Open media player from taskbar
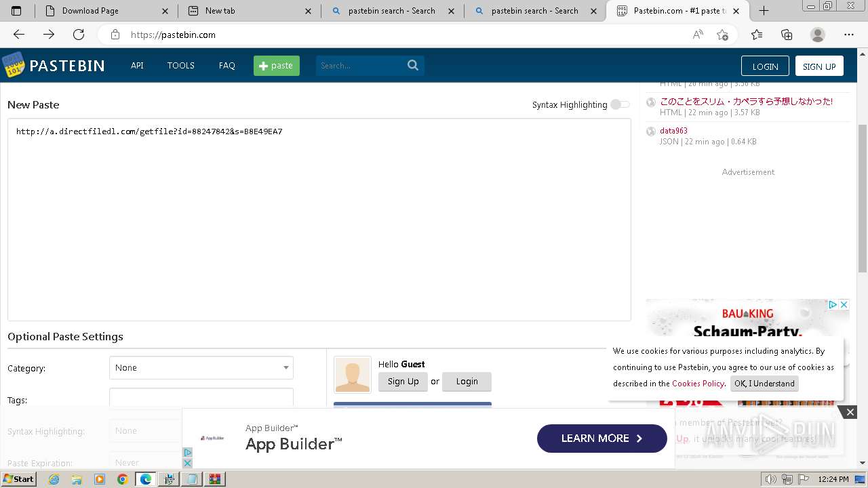This screenshot has height=488, width=868. coord(100,479)
